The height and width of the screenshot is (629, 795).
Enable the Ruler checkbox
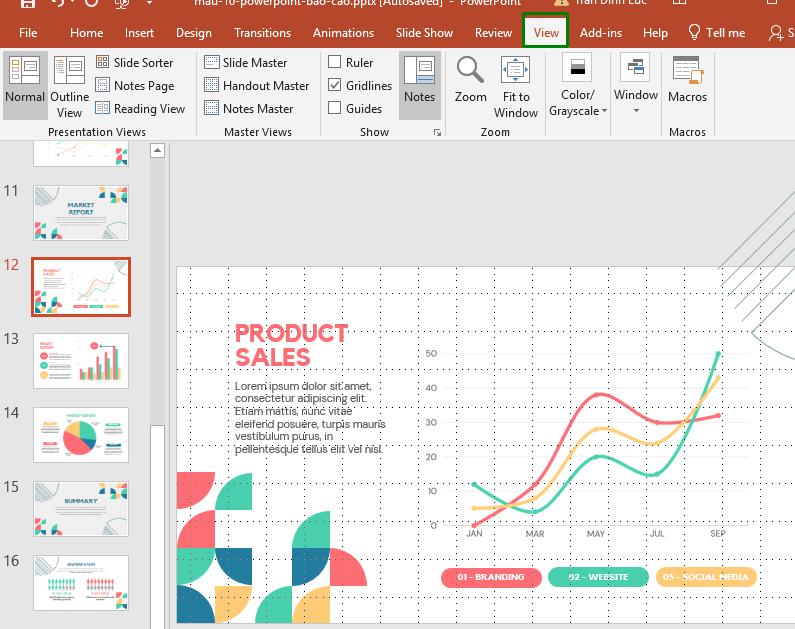click(x=335, y=62)
